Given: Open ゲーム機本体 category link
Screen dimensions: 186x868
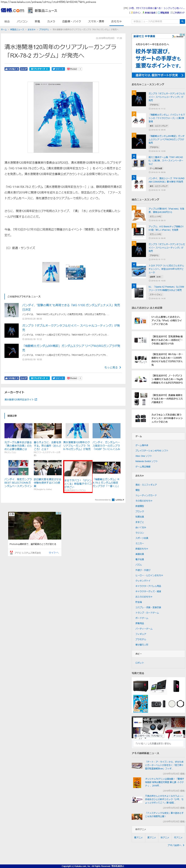Looking at the screenshot, I should point(142,445).
